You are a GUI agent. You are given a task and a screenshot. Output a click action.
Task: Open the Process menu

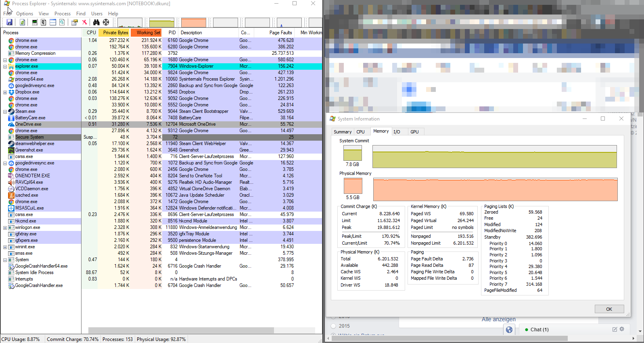[63, 14]
